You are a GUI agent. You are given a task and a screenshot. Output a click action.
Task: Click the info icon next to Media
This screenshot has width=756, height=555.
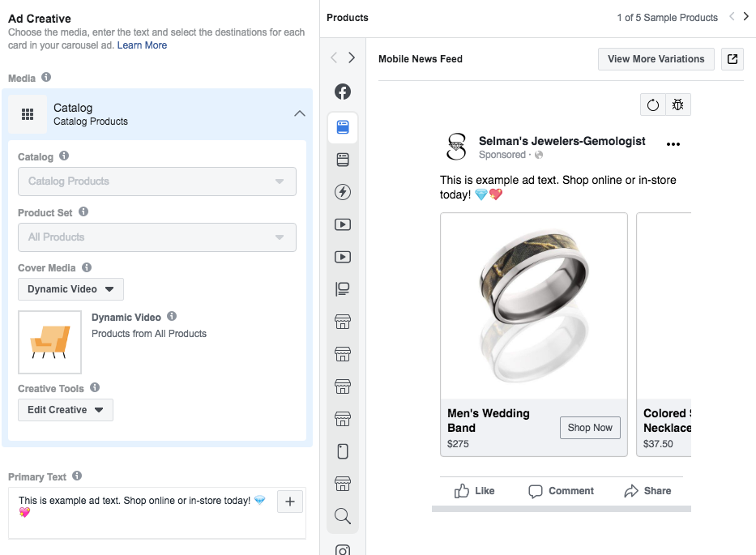(x=46, y=78)
